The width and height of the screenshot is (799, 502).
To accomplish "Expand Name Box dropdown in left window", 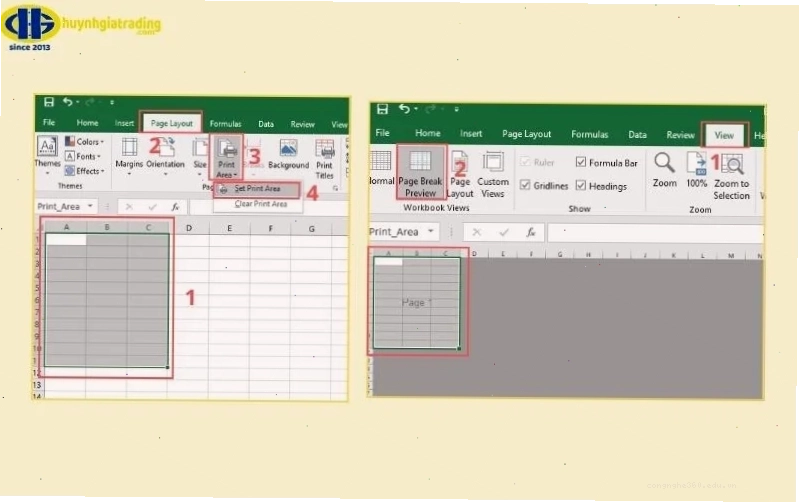I will [90, 206].
